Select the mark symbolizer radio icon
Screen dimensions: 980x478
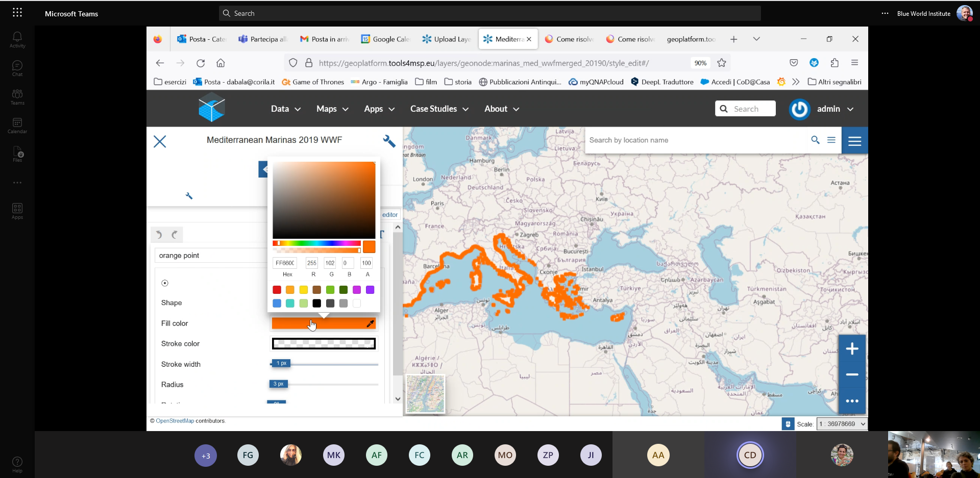coord(165,283)
